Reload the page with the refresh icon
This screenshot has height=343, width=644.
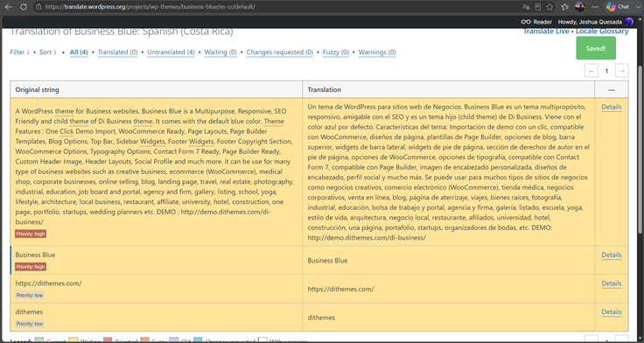tap(24, 7)
